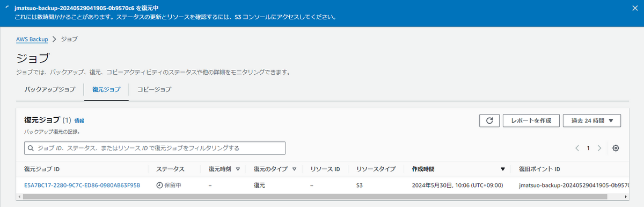Viewport: 644px width, 207px height.
Task: Click the 復元ジョブ ID column header
Action: 42,169
